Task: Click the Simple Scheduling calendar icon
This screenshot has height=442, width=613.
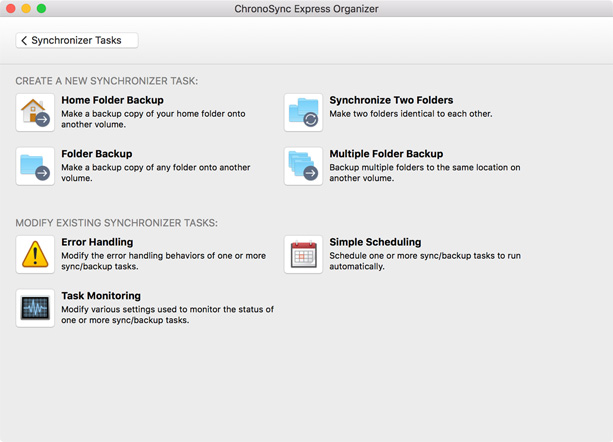Action: 303,254
